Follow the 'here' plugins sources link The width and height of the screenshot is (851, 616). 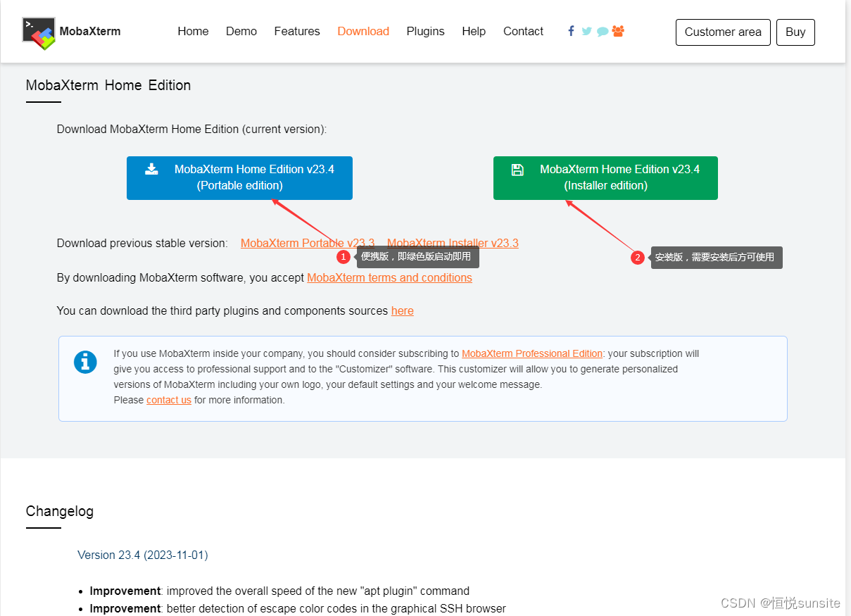[x=403, y=310]
